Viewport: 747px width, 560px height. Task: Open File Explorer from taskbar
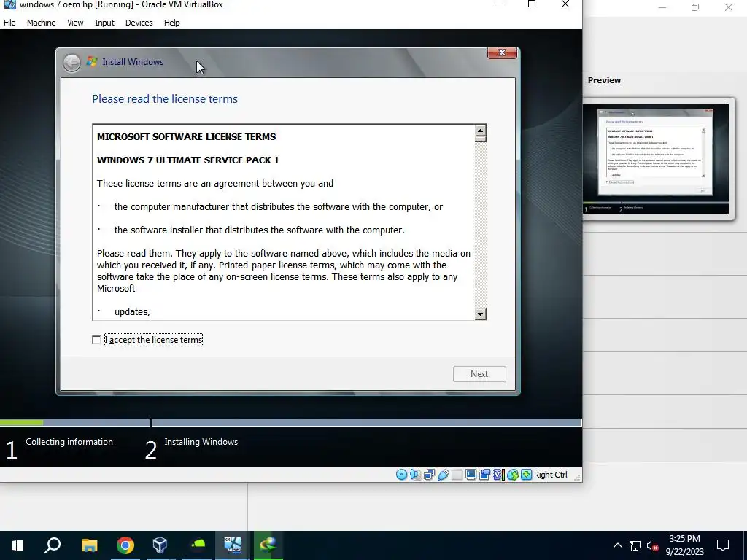(89, 545)
